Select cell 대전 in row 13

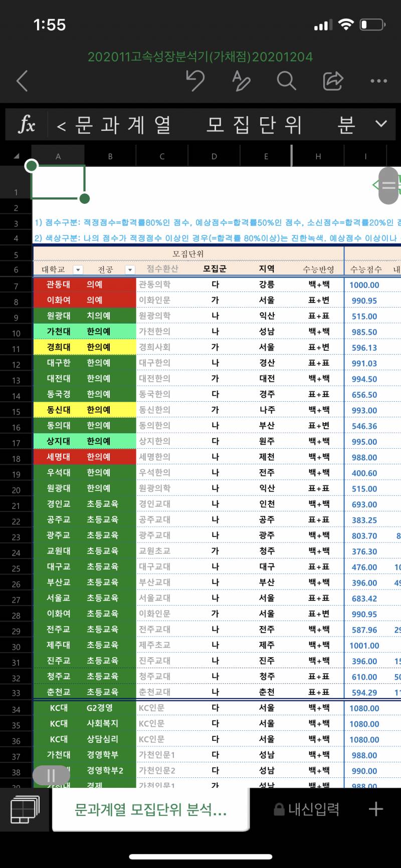[x=267, y=379]
